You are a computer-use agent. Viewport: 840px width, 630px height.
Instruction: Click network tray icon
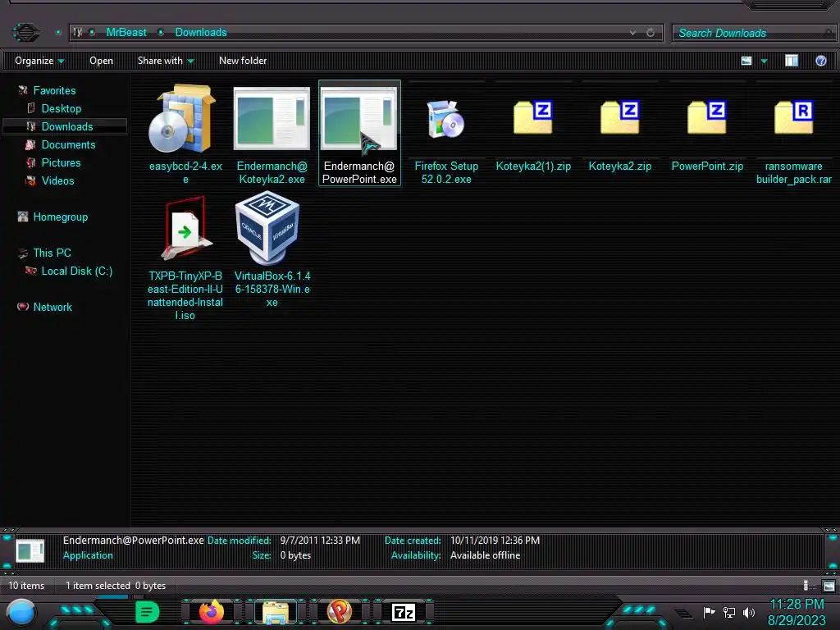[x=729, y=612]
